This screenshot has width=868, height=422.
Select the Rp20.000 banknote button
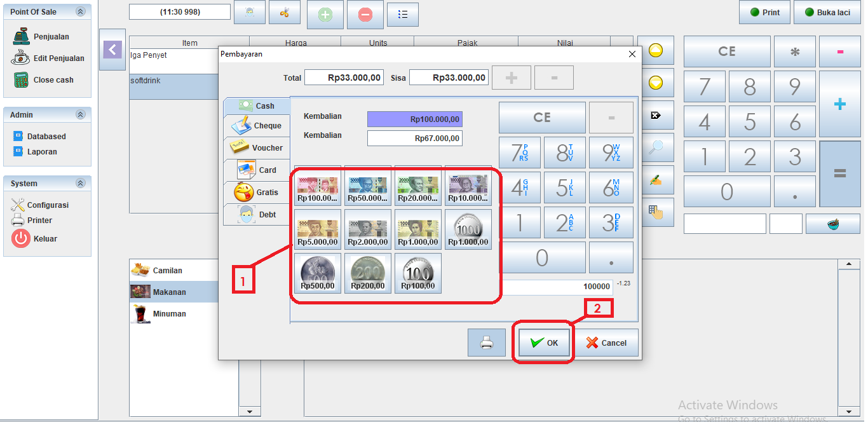click(x=418, y=189)
